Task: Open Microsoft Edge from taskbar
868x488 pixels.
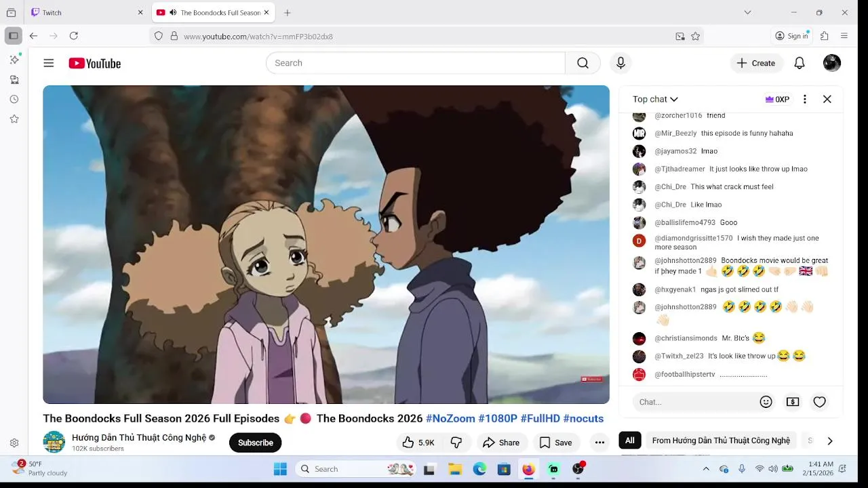Action: (x=479, y=469)
